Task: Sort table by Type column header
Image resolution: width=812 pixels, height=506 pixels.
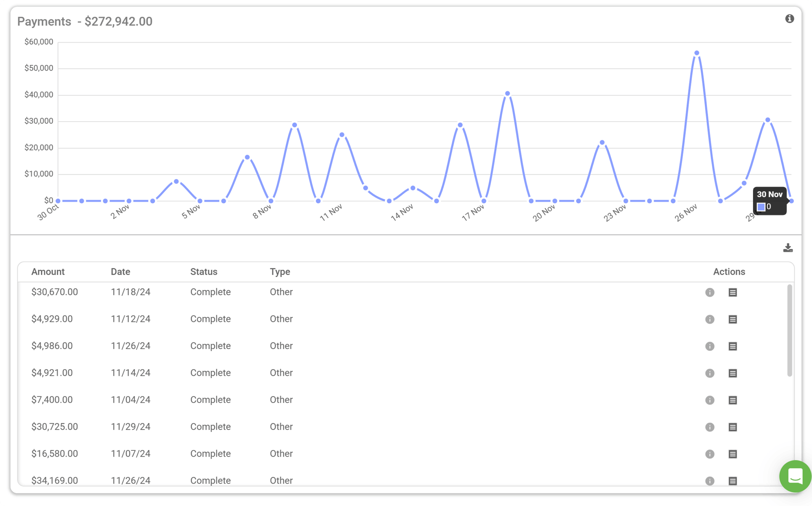Action: [x=280, y=272]
